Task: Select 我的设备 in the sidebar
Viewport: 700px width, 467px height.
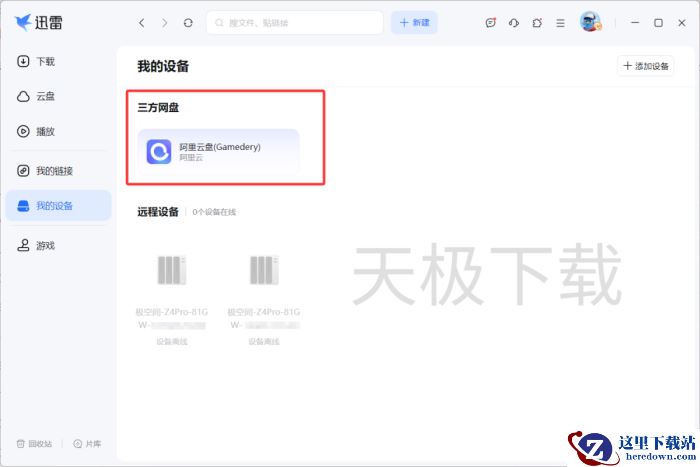Action: [58, 205]
